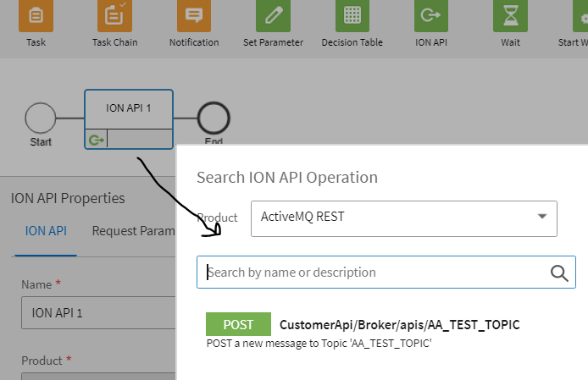
Task: Focus the Search by name or description field
Action: point(386,272)
